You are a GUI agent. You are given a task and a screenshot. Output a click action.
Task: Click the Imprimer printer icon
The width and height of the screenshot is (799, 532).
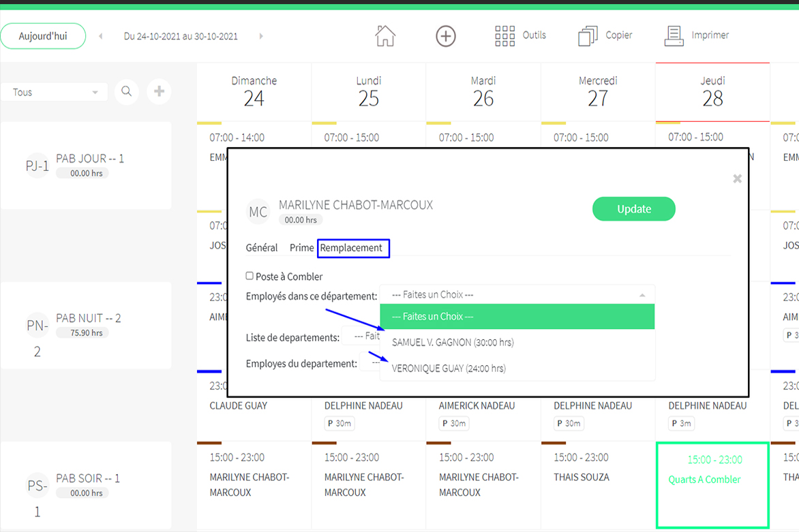(x=674, y=36)
